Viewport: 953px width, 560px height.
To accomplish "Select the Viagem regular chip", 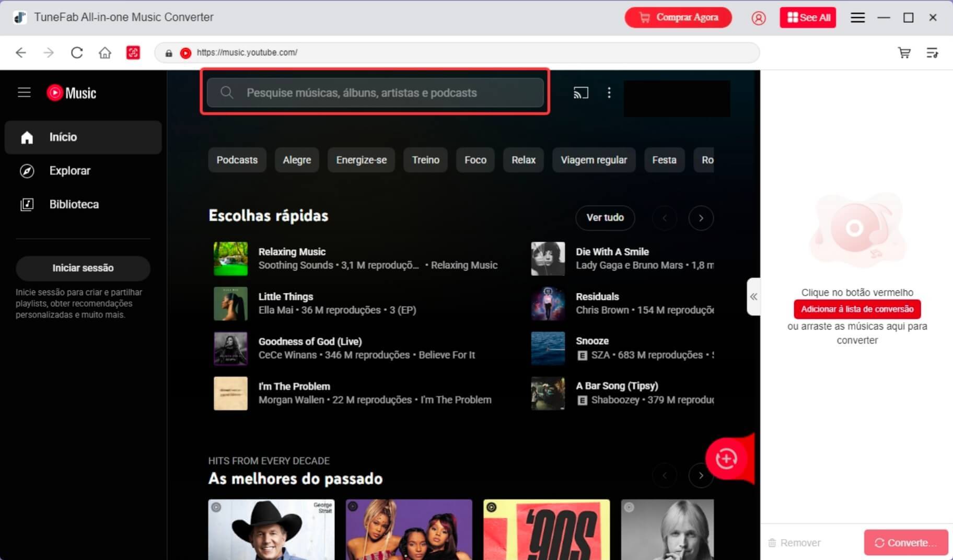I will 594,160.
